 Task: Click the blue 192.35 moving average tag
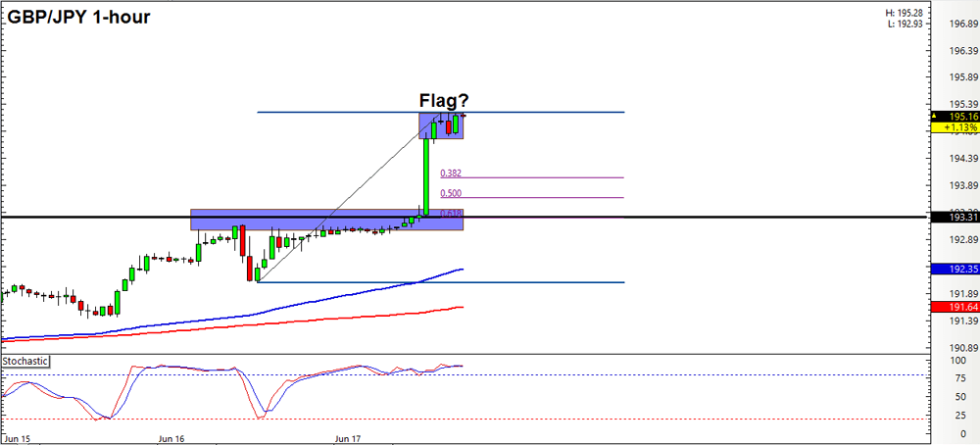(955, 270)
